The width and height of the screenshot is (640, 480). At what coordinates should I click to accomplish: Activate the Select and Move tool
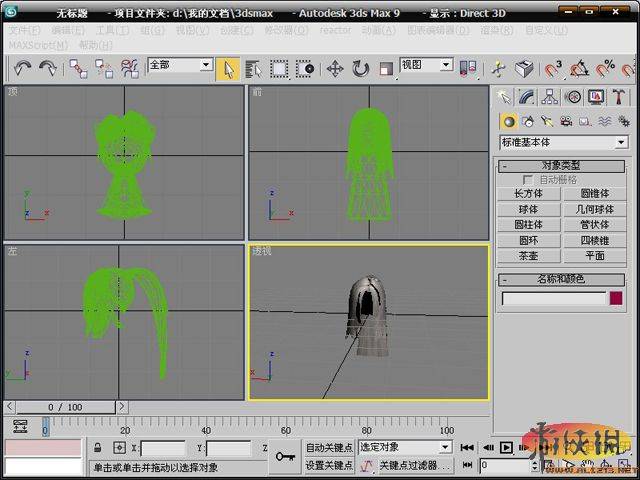(335, 69)
